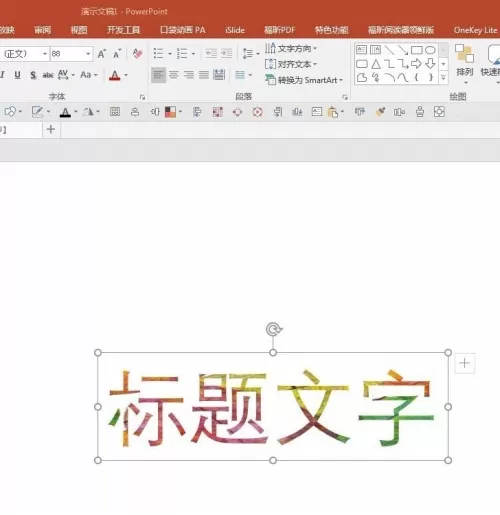Viewport: 500px width, 515px height.
Task: Increase the list indent level
Action: [227, 53]
